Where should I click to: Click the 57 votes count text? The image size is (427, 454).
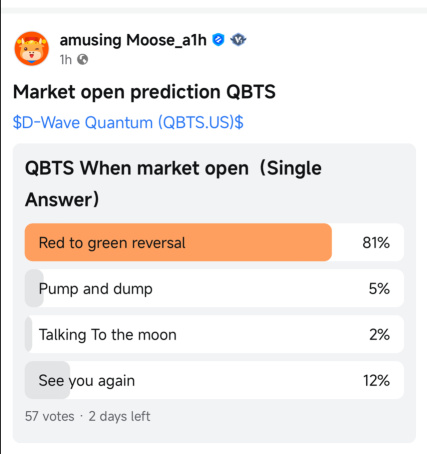coord(50,416)
